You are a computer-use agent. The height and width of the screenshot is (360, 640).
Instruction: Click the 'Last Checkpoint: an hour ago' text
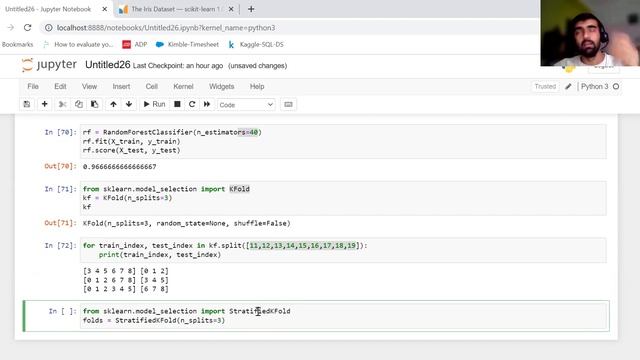pos(178,66)
